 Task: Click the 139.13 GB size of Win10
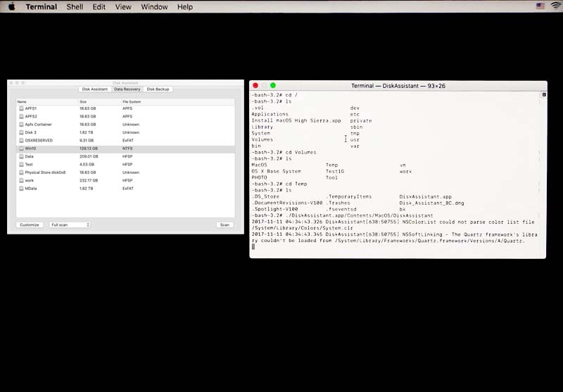[x=89, y=148]
